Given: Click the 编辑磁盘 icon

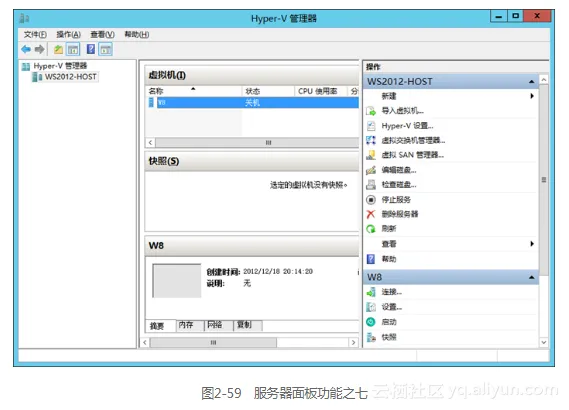Looking at the screenshot, I should point(371,170).
